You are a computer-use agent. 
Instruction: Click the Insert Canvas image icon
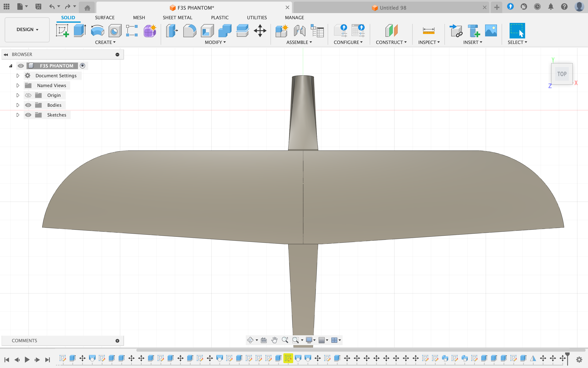[491, 31]
